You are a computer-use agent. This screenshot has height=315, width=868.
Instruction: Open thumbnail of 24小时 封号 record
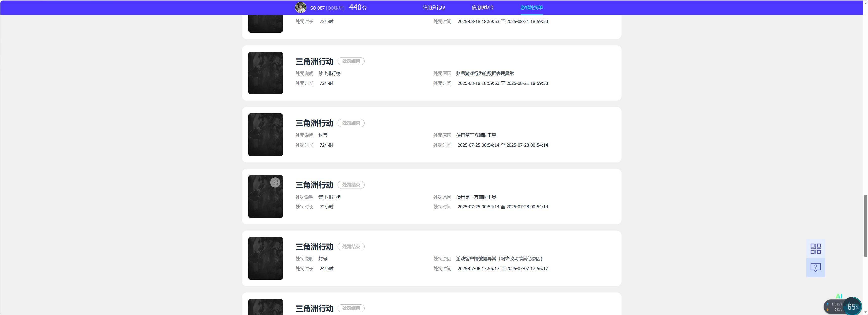265,258
